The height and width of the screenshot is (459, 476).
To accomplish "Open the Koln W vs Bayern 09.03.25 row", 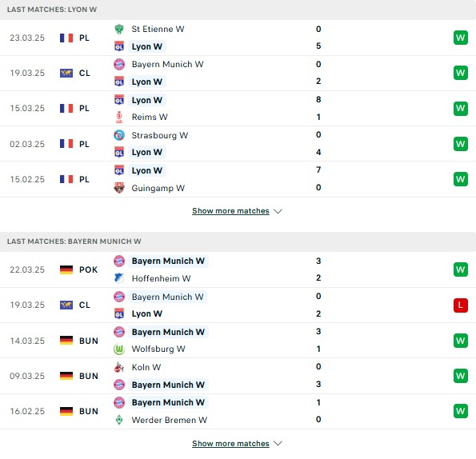I will (238, 376).
